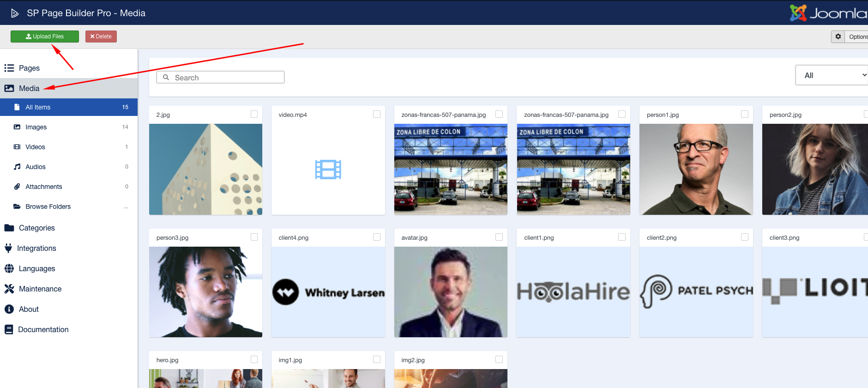The image size is (868, 388).
Task: Click the Attachments paperclip icon
Action: pos(17,187)
